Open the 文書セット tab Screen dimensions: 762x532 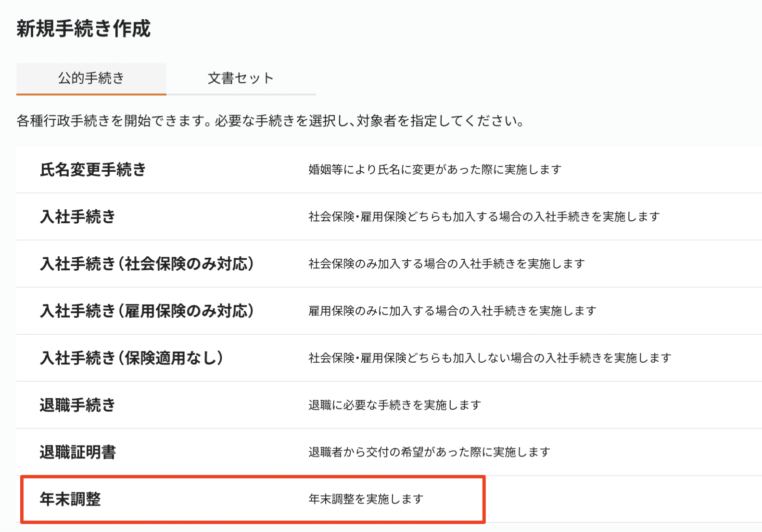[x=241, y=78]
